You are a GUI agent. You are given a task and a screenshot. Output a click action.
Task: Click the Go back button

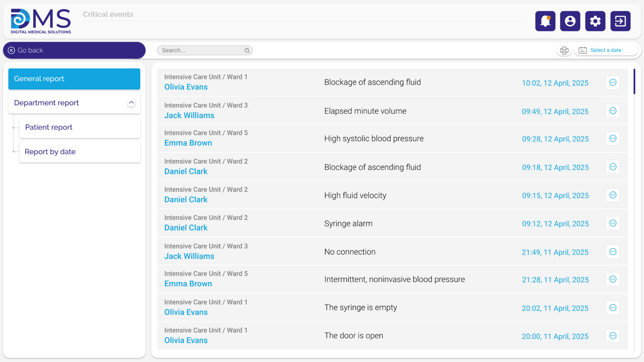(74, 50)
